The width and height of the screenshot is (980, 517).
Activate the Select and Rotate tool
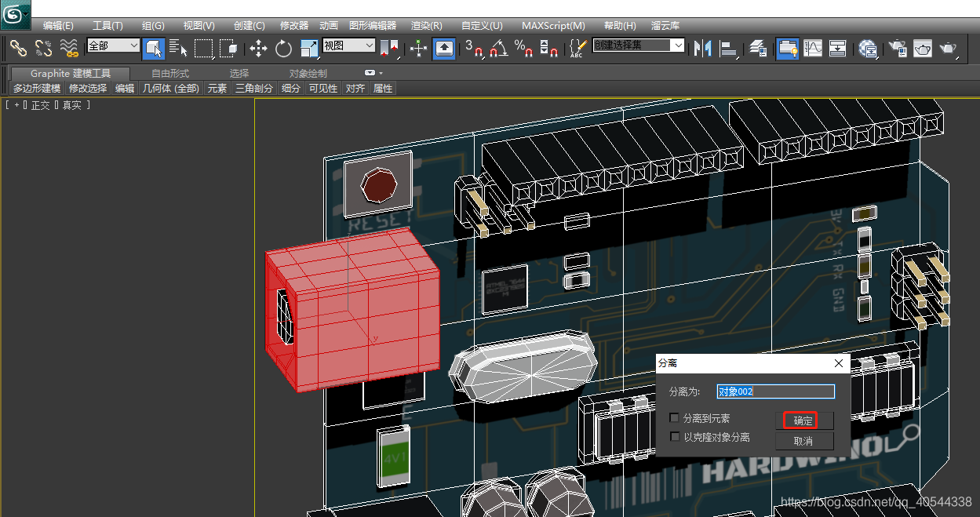pos(283,49)
